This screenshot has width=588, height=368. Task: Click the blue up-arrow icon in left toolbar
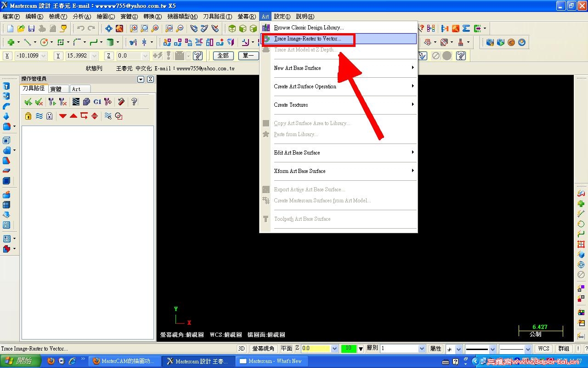[x=6, y=86]
